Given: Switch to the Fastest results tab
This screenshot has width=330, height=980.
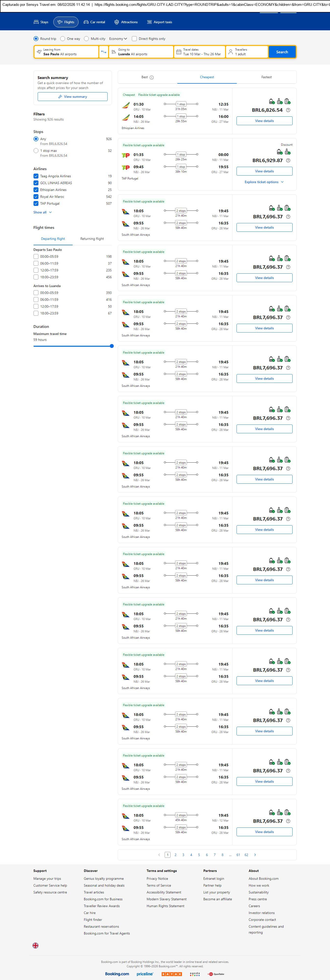Looking at the screenshot, I should tap(266, 77).
